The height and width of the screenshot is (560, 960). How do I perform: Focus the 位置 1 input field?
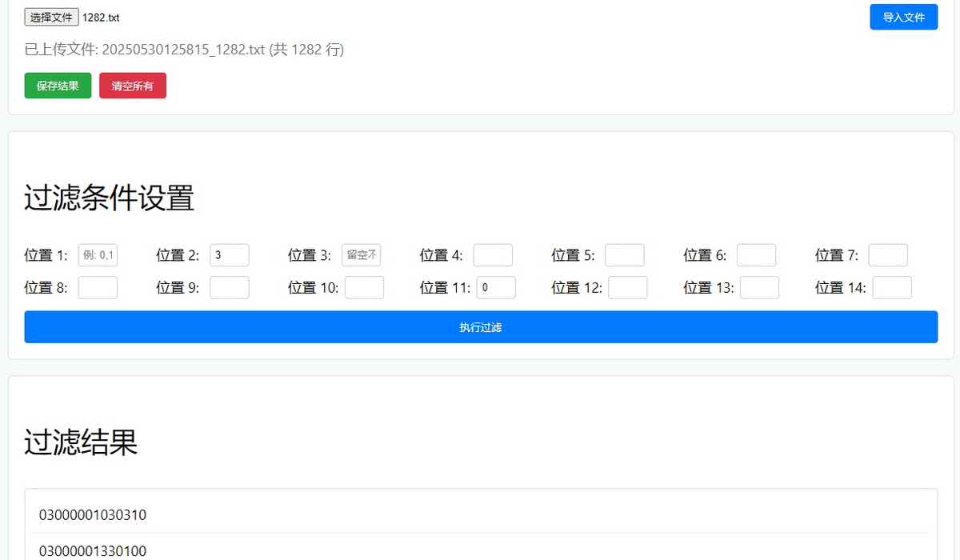(98, 255)
